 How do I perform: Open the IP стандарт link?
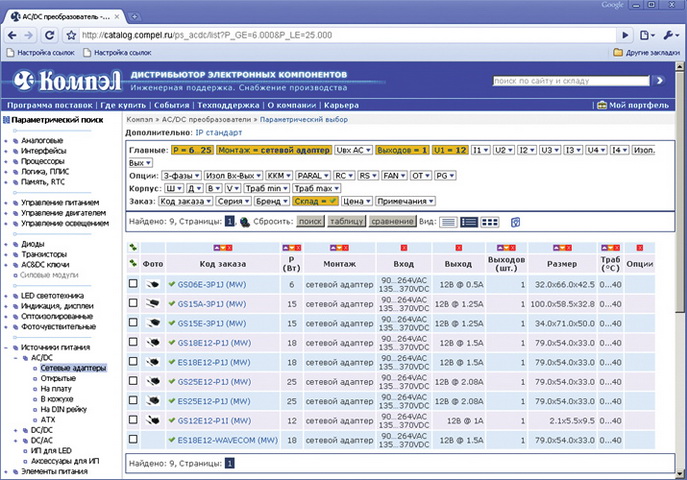click(219, 132)
